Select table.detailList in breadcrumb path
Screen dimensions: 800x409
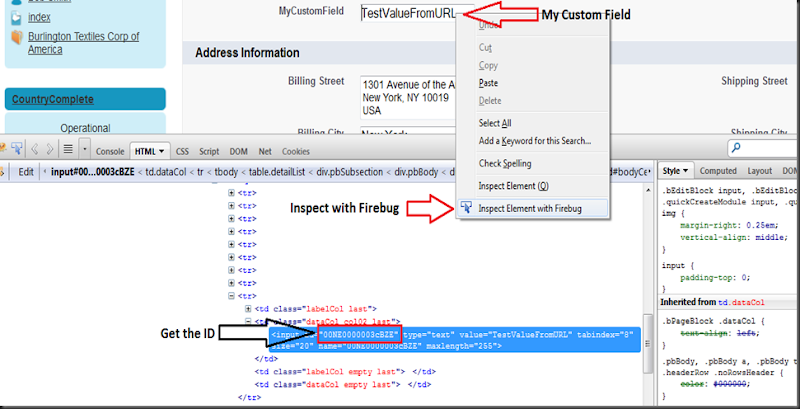[x=277, y=172]
